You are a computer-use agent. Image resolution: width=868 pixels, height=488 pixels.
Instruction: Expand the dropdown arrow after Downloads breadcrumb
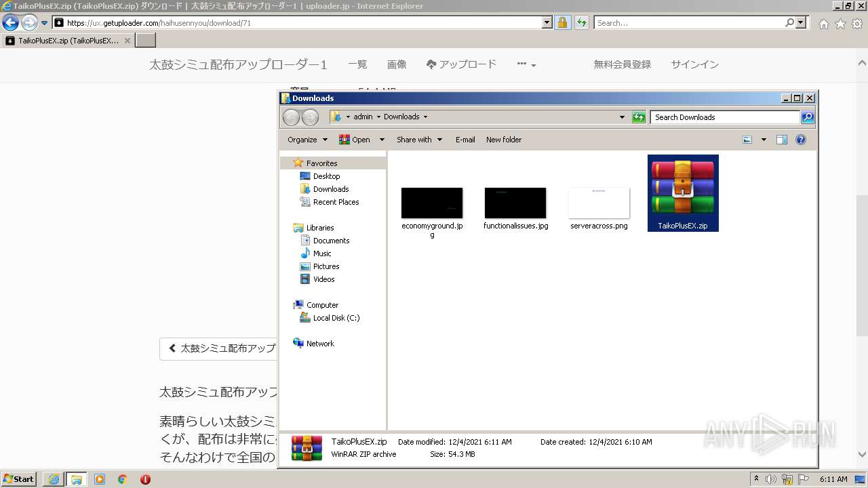tap(425, 117)
